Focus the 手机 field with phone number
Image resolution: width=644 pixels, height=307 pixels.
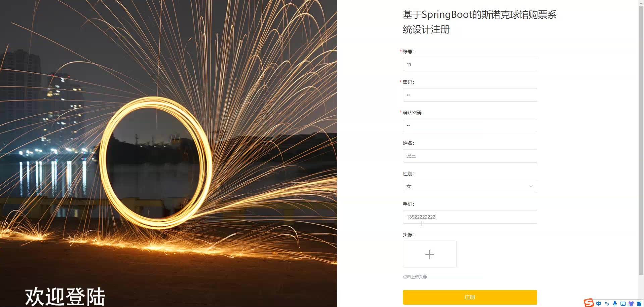pyautogui.click(x=470, y=217)
